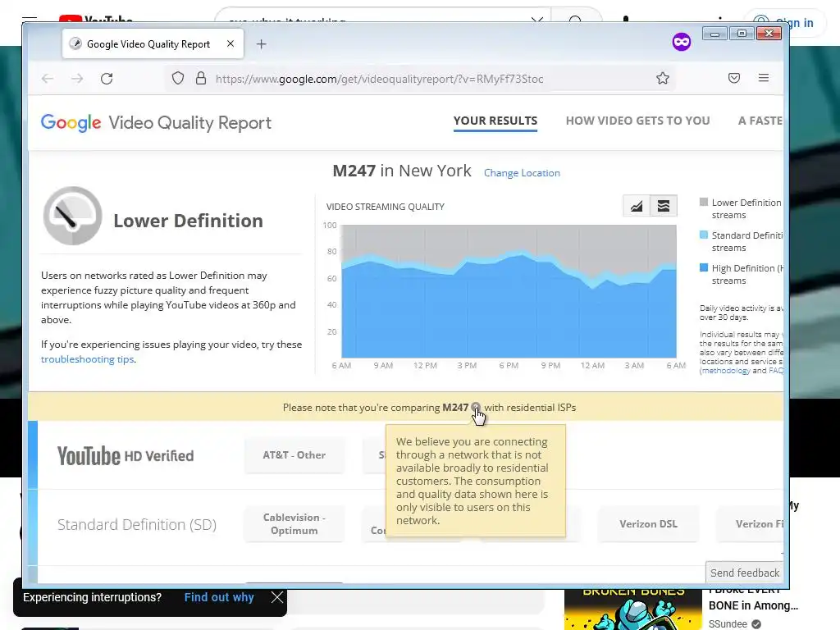Click the Standard Definition (SD) row label
This screenshot has width=840, height=630.
point(137,524)
